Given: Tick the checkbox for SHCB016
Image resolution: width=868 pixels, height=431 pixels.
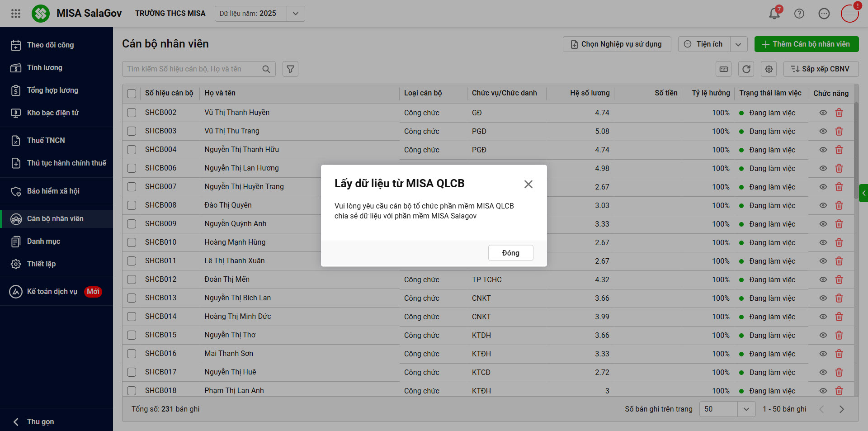Looking at the screenshot, I should 132,354.
